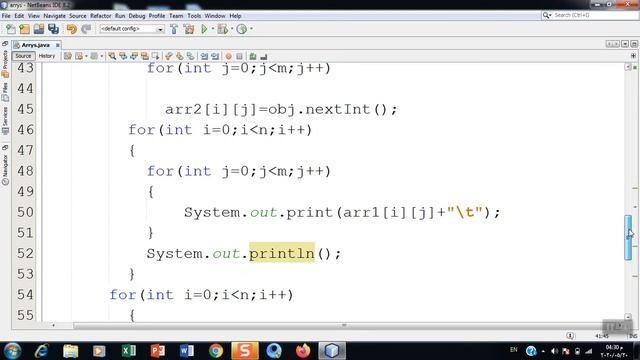
Task: Open the default config dropdown
Action: [x=132, y=29]
